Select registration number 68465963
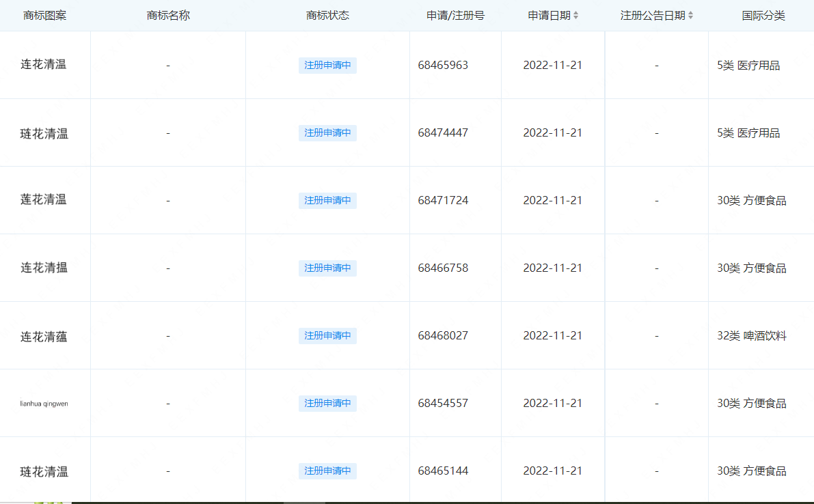Screen dimensions: 814x504 (x=443, y=66)
